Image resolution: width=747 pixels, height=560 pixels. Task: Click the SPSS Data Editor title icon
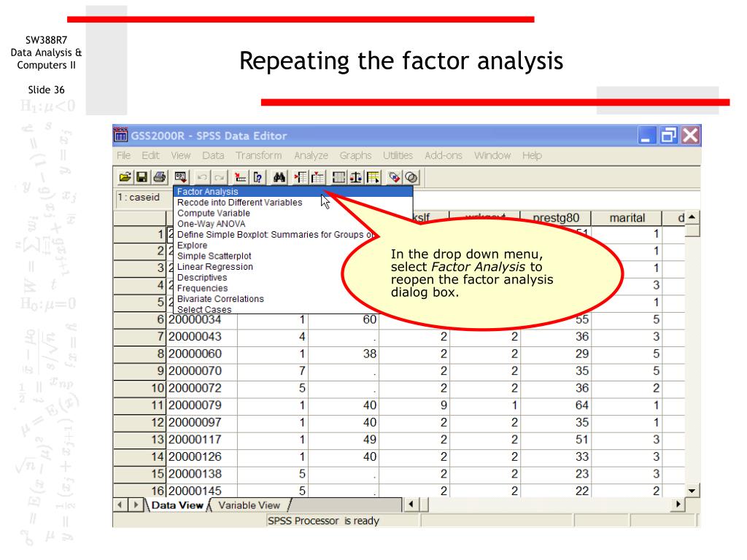[120, 135]
